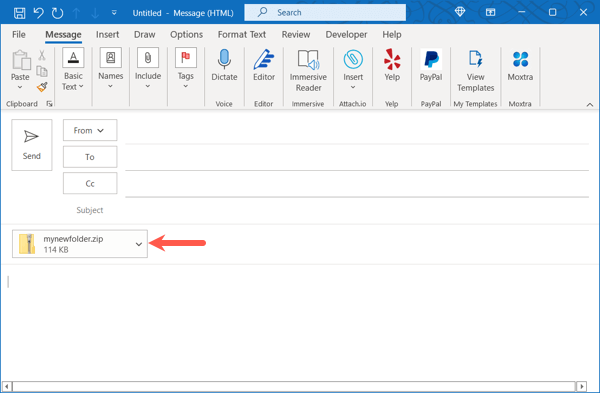Click the Cc recipients field
Screen dimensions: 600x393
[357, 184]
